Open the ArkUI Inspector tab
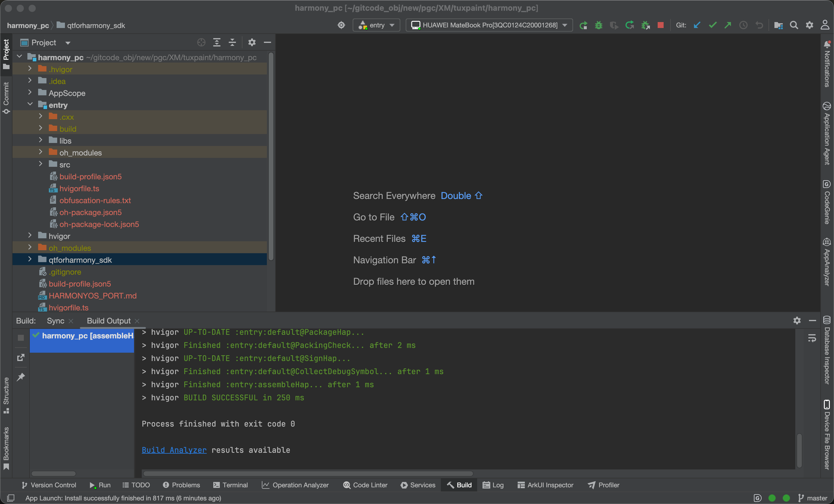The height and width of the screenshot is (504, 834). [545, 485]
